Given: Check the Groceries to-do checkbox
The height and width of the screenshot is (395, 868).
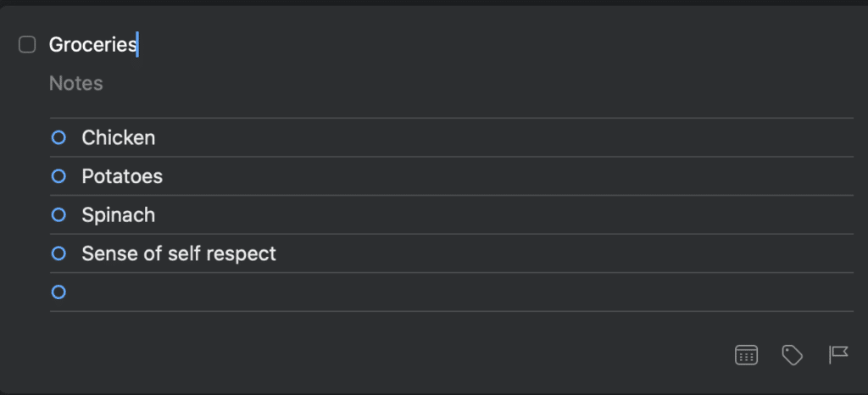Looking at the screenshot, I should point(27,45).
